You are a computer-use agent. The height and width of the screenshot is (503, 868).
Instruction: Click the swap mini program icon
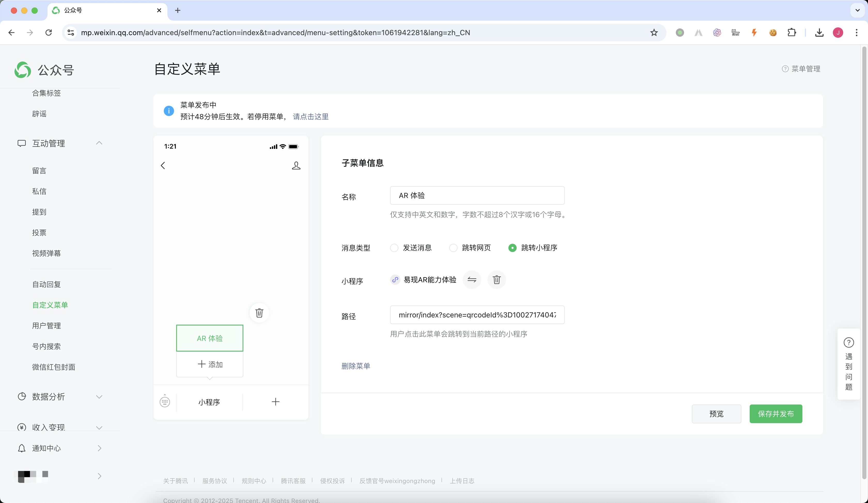472,279
